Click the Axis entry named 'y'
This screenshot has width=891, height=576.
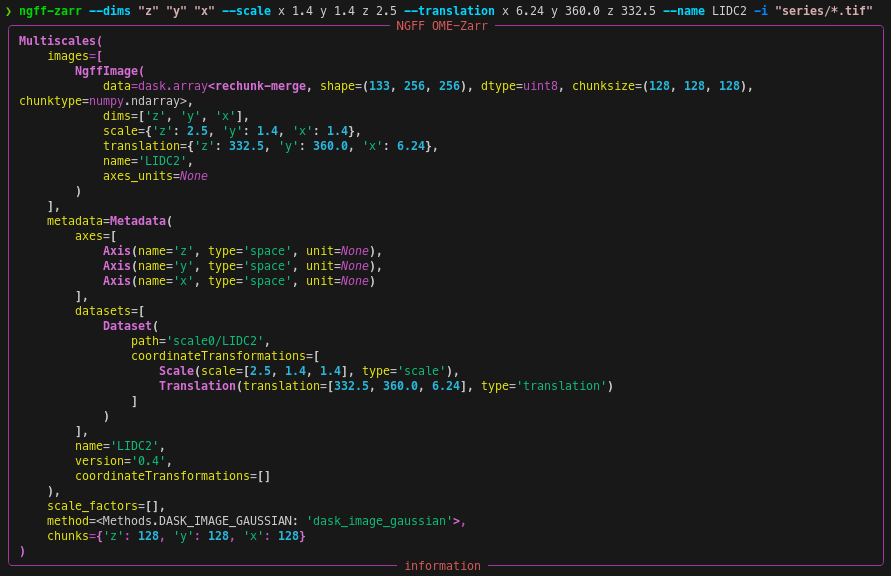pos(242,266)
